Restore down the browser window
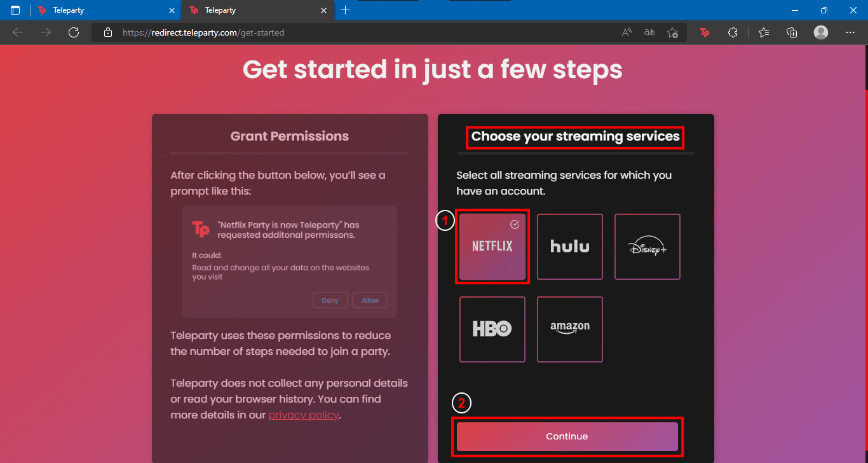 pyautogui.click(x=824, y=10)
